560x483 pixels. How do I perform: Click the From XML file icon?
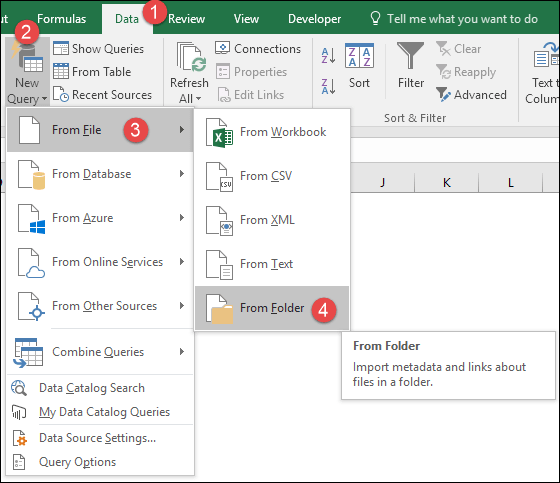[219, 220]
